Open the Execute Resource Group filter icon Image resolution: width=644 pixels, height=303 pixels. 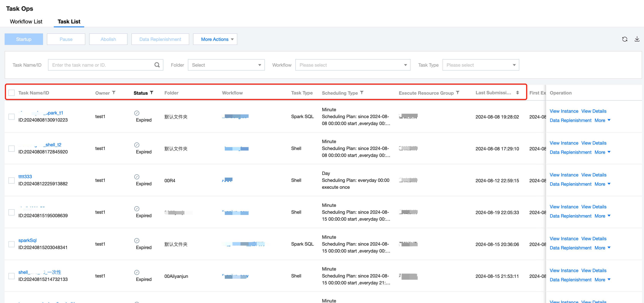tap(457, 93)
